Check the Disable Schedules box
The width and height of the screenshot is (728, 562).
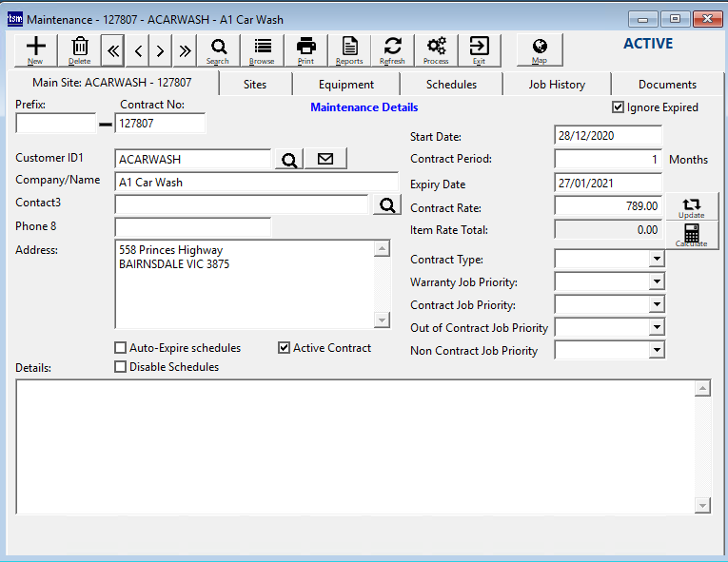(121, 367)
